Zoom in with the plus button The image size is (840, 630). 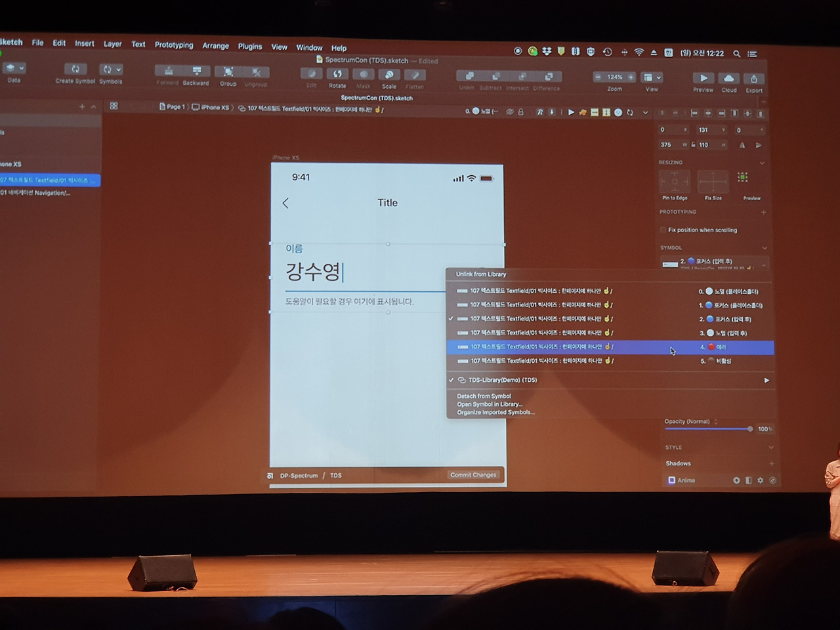click(x=631, y=77)
